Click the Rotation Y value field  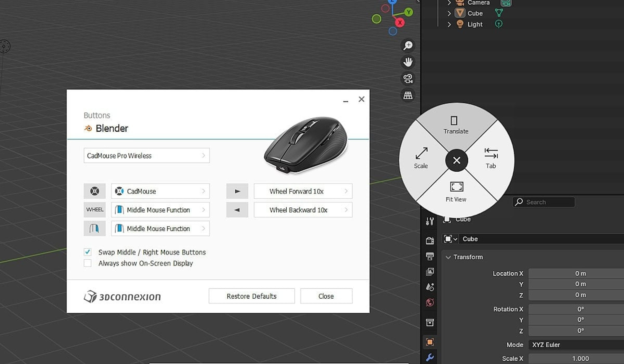pos(576,320)
